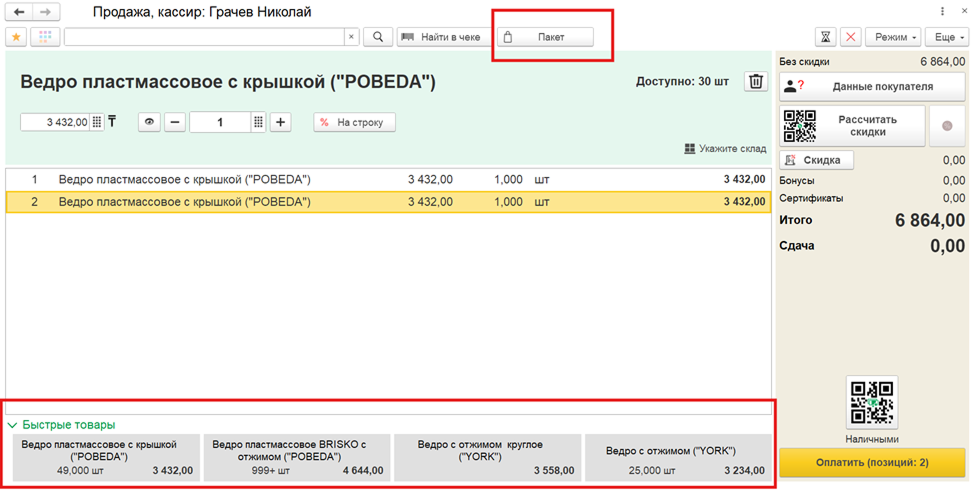The image size is (974, 490).
Task: Click the eye view item button
Action: 149,122
